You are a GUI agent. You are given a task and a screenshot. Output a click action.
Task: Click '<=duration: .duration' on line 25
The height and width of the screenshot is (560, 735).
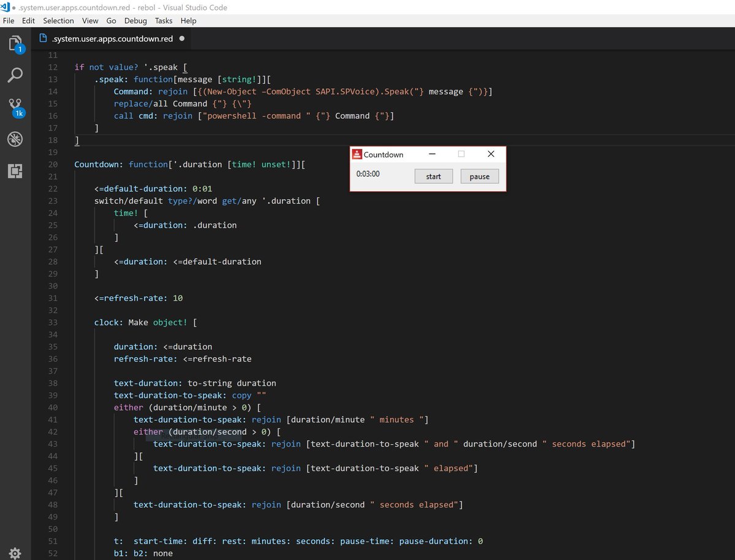[x=185, y=225]
